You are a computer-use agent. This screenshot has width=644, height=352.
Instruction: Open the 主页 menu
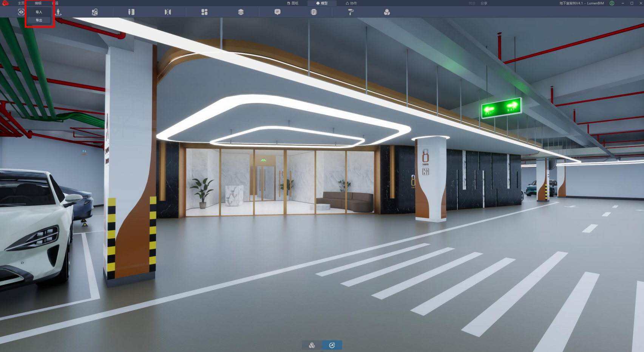[21, 3]
